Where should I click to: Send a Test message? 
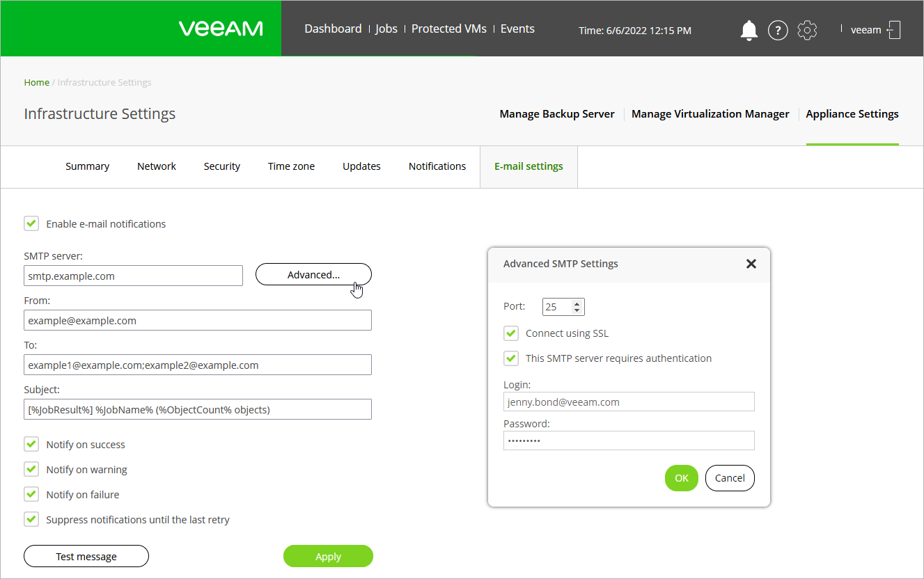tap(86, 556)
